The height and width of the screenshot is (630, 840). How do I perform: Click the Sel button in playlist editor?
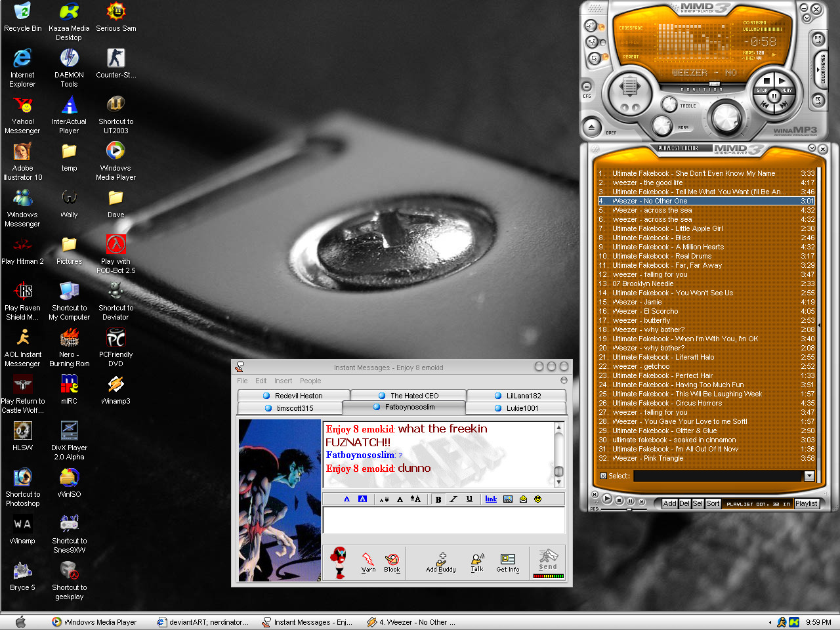[698, 504]
